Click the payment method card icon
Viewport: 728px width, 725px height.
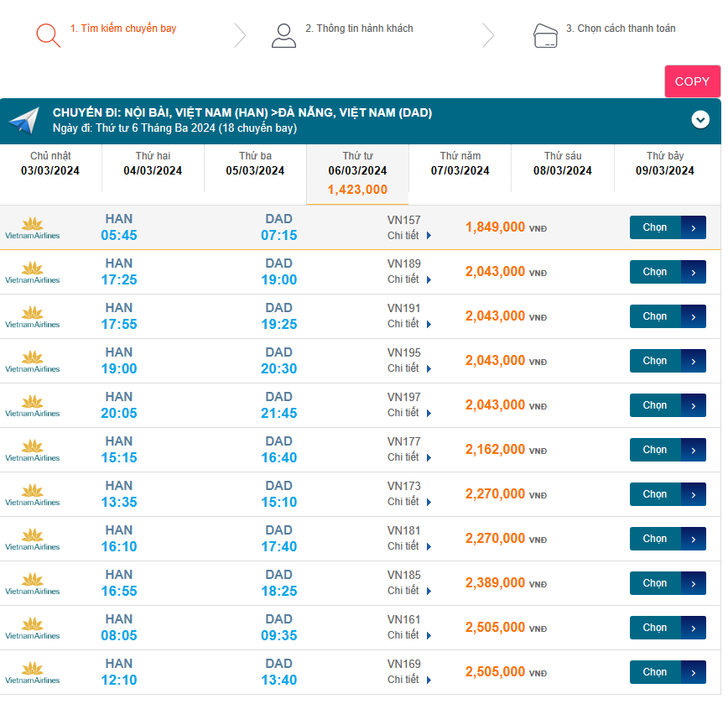coord(545,35)
